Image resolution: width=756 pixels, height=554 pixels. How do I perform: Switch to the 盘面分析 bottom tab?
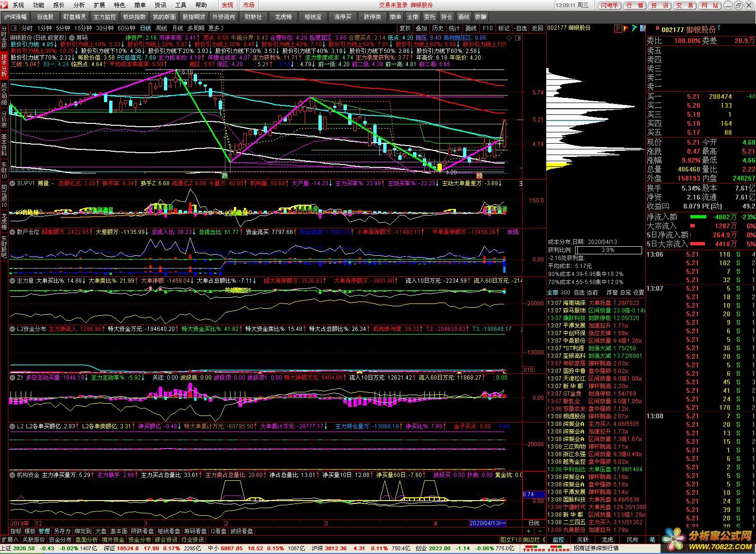point(86,539)
